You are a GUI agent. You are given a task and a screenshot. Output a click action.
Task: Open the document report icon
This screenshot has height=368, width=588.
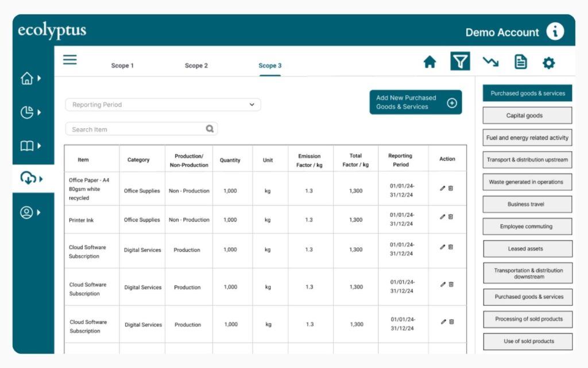pos(520,62)
